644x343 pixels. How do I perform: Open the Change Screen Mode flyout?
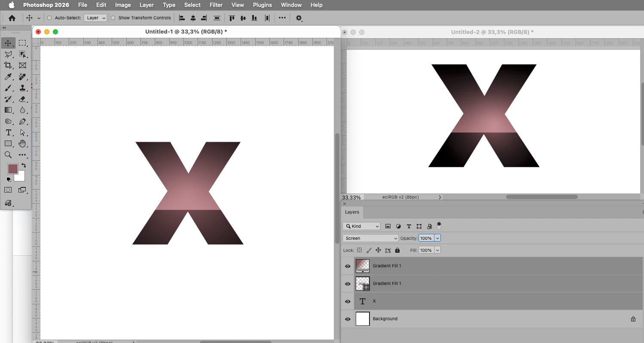coord(23,190)
